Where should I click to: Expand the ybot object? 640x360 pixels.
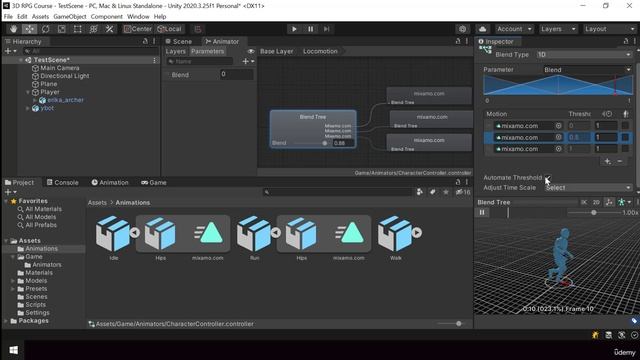tap(28, 108)
